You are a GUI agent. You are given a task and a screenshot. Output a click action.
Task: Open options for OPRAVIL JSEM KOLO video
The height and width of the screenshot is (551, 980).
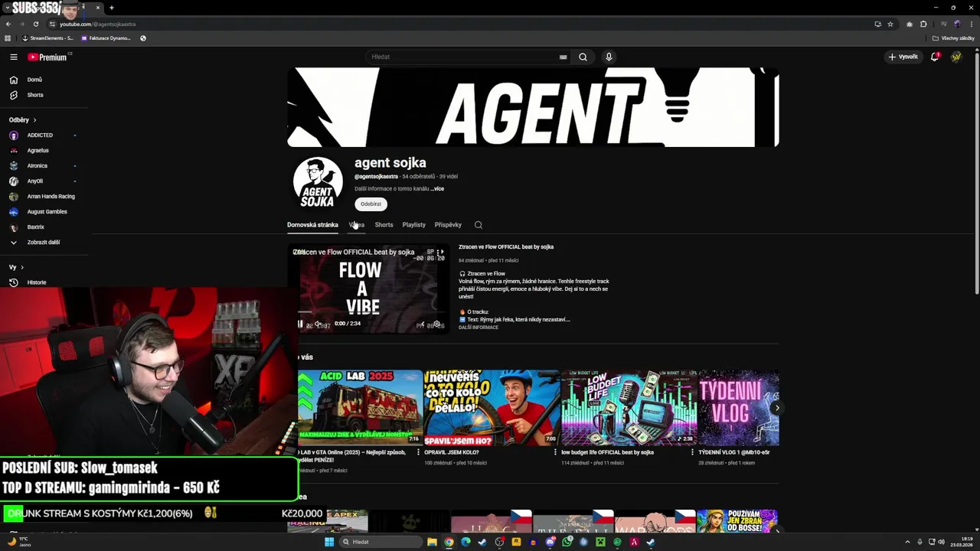pos(555,452)
